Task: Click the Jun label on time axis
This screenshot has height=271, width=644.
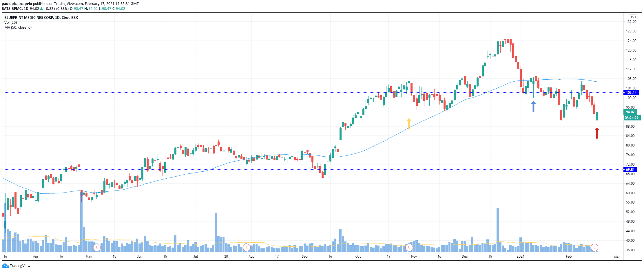Action: [x=140, y=257]
